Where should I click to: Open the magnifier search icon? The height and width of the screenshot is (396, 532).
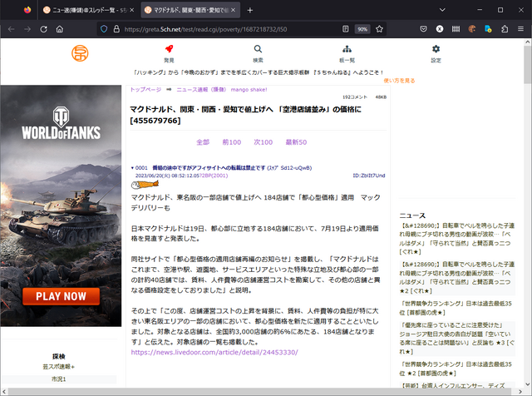tap(258, 49)
